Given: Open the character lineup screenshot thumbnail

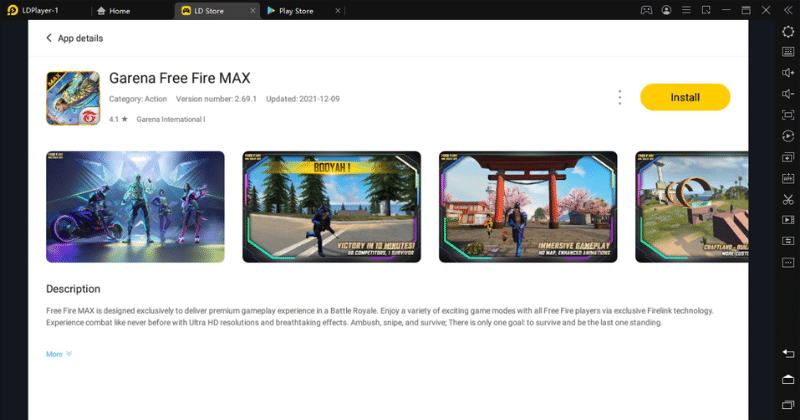Looking at the screenshot, I should click(x=135, y=207).
